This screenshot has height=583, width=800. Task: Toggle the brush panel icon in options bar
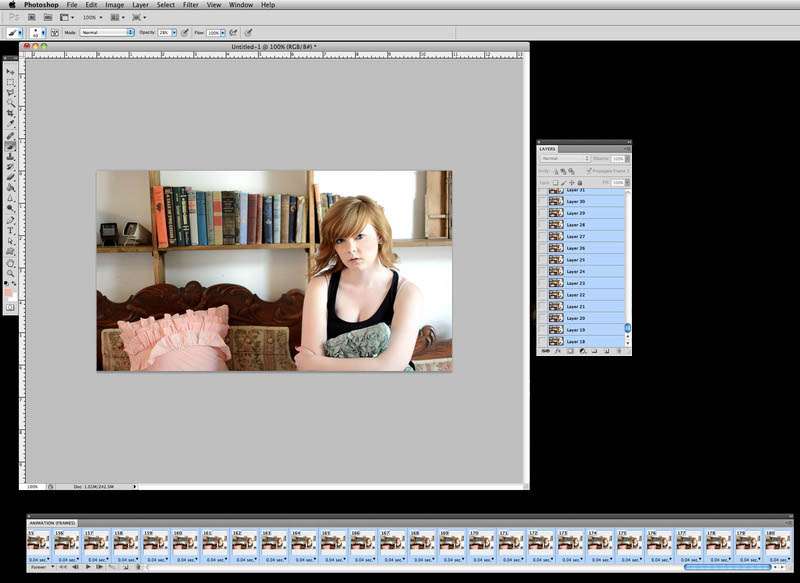(55, 33)
